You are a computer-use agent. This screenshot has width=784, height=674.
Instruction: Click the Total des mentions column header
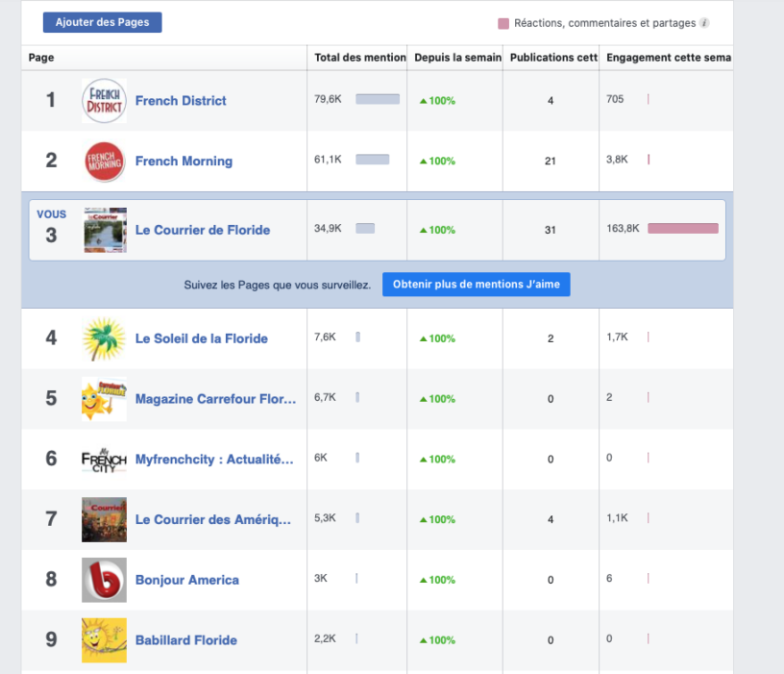[359, 58]
